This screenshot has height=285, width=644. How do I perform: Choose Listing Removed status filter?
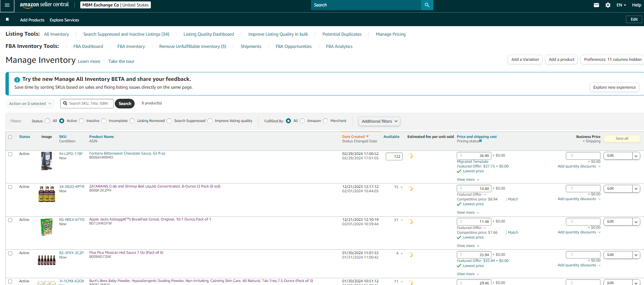pyautogui.click(x=132, y=121)
